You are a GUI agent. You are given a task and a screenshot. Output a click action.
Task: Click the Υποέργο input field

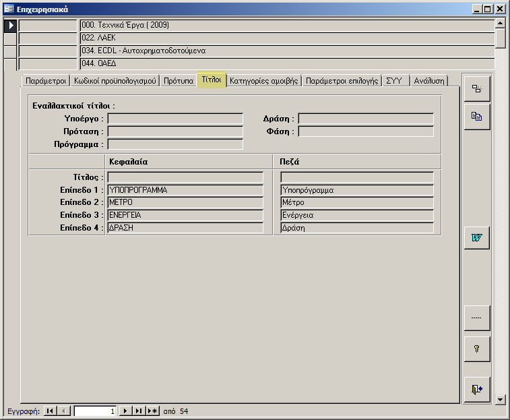pyautogui.click(x=175, y=119)
